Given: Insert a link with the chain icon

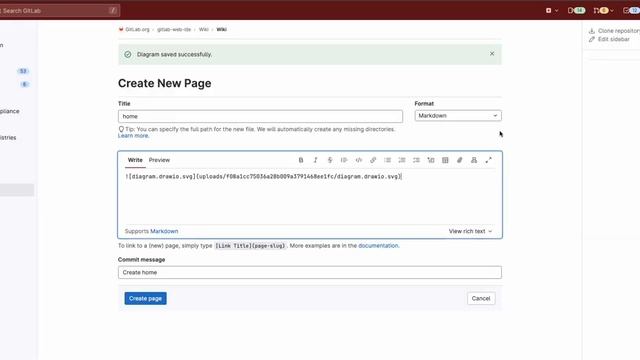Looking at the screenshot, I should 373,160.
